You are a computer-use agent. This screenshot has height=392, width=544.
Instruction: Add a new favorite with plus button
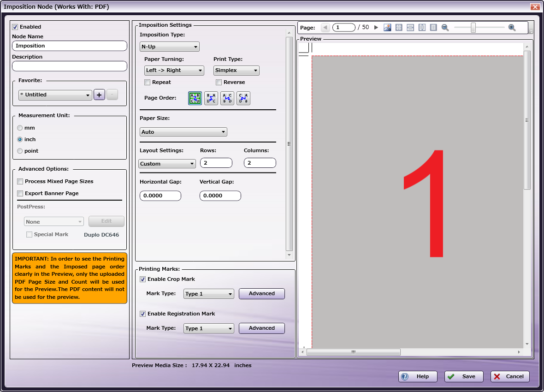point(99,95)
